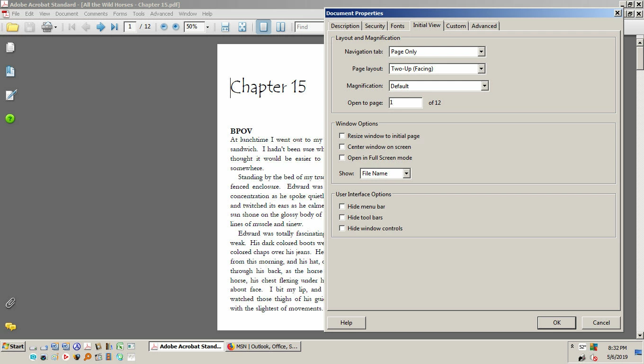Image resolution: width=644 pixels, height=364 pixels.
Task: Click the vertical scrollbar down arrow
Action: pyautogui.click(x=640, y=336)
